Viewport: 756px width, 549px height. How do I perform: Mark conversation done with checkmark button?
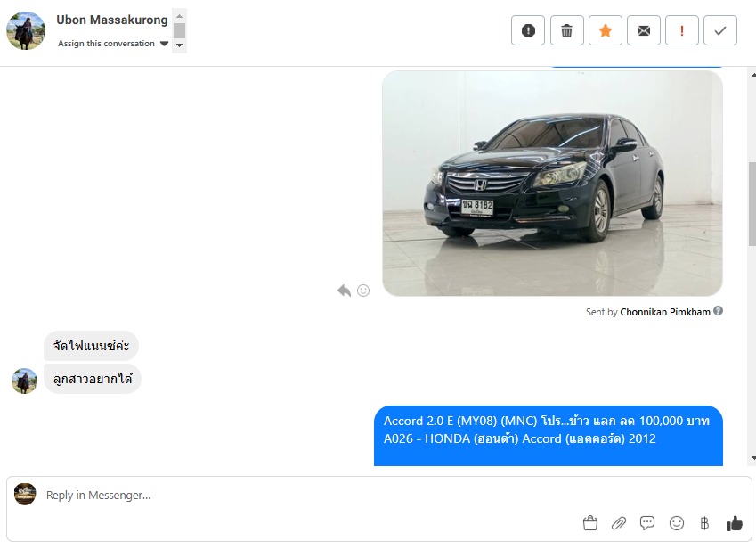720,30
